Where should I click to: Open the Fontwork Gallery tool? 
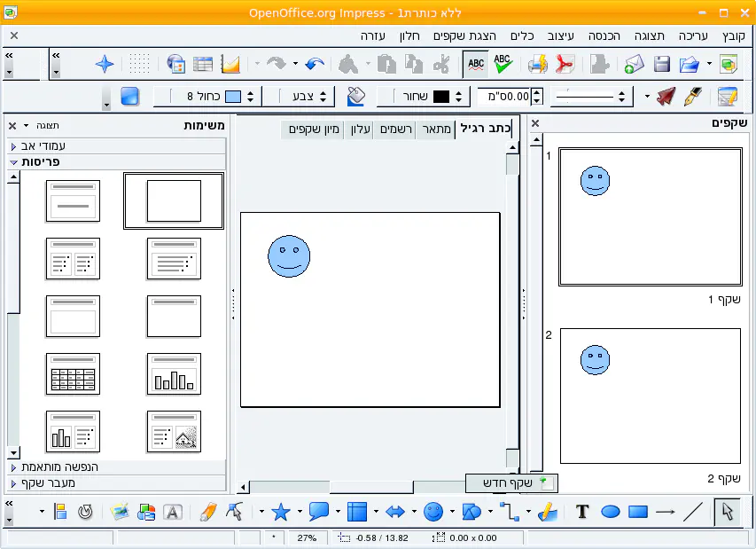click(x=173, y=512)
